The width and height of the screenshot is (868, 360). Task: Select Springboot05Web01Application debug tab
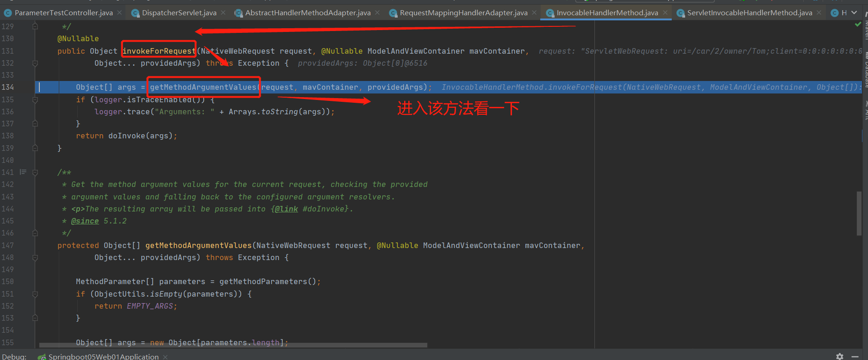(104, 356)
